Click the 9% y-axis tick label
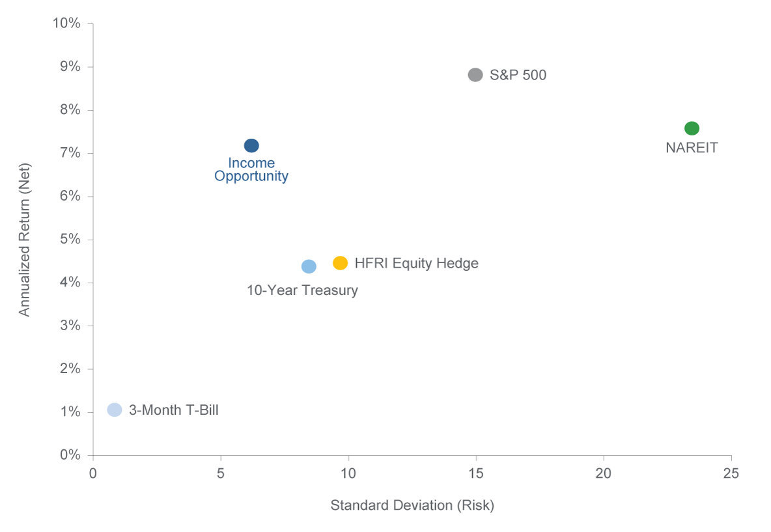Viewport: 771px width, 532px height. point(70,66)
